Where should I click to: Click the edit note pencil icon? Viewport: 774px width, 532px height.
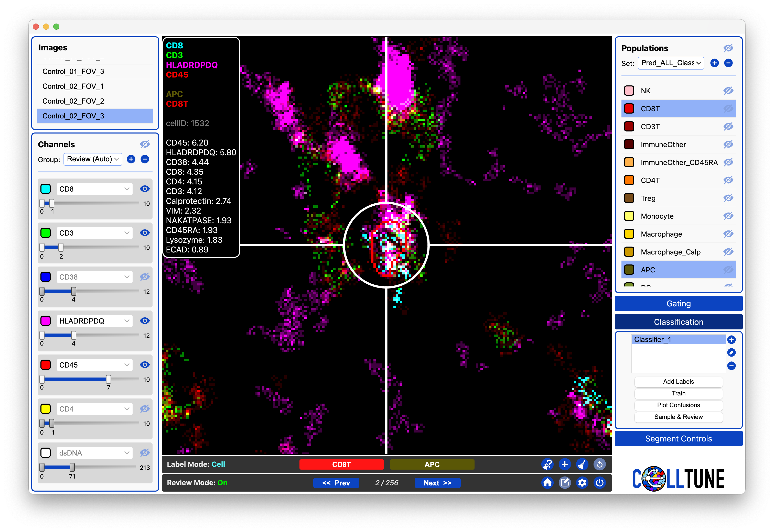point(565,482)
